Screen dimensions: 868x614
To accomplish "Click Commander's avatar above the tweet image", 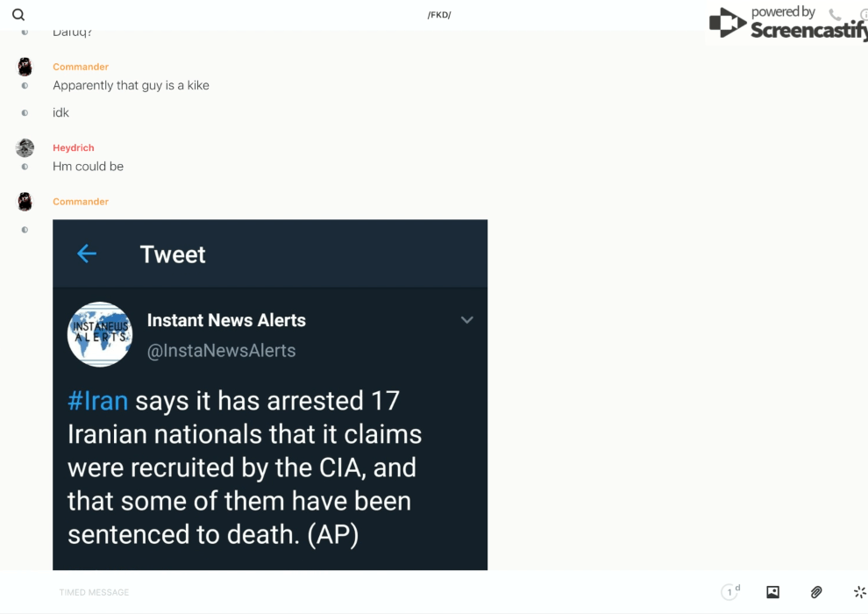I will coord(25,202).
